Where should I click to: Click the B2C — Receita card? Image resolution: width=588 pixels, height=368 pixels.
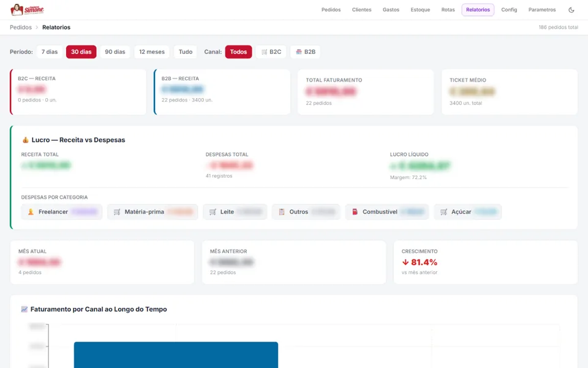pyautogui.click(x=78, y=92)
